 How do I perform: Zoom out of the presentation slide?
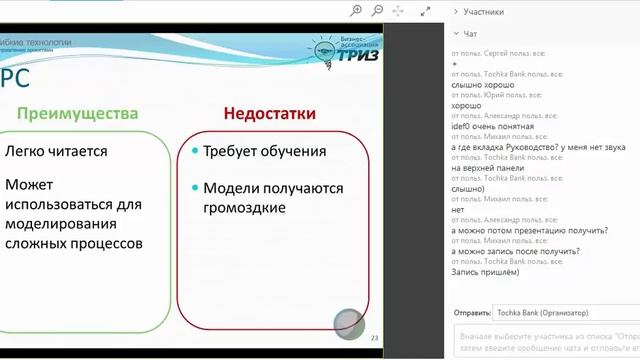(377, 11)
